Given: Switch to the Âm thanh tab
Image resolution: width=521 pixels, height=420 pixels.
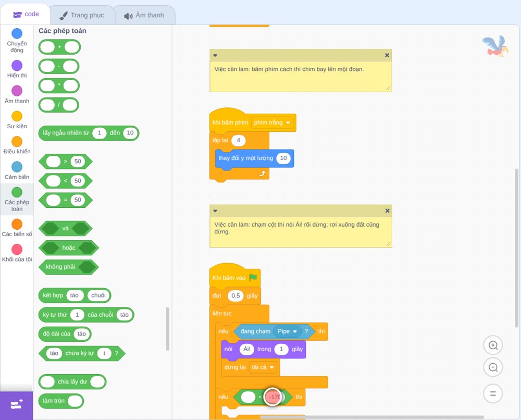Looking at the screenshot, I should (x=144, y=15).
